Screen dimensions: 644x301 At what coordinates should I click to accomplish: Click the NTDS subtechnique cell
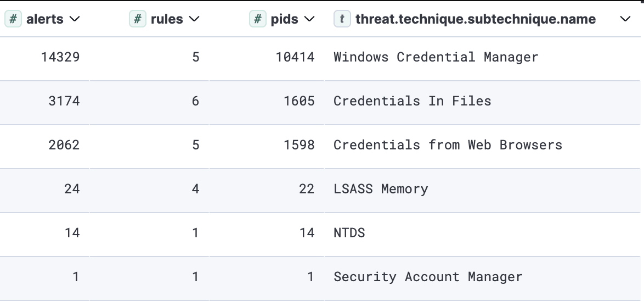coord(349,233)
